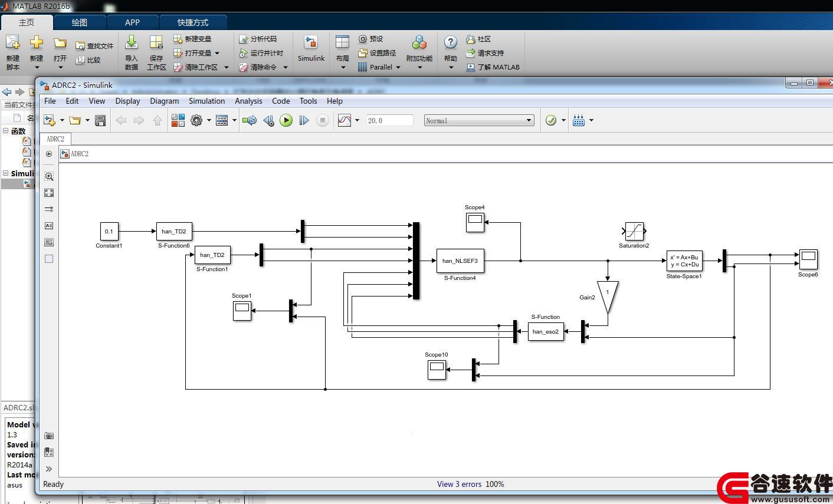Select the Zoom tool in the palette
Screen dimensions: 833x504
point(49,176)
